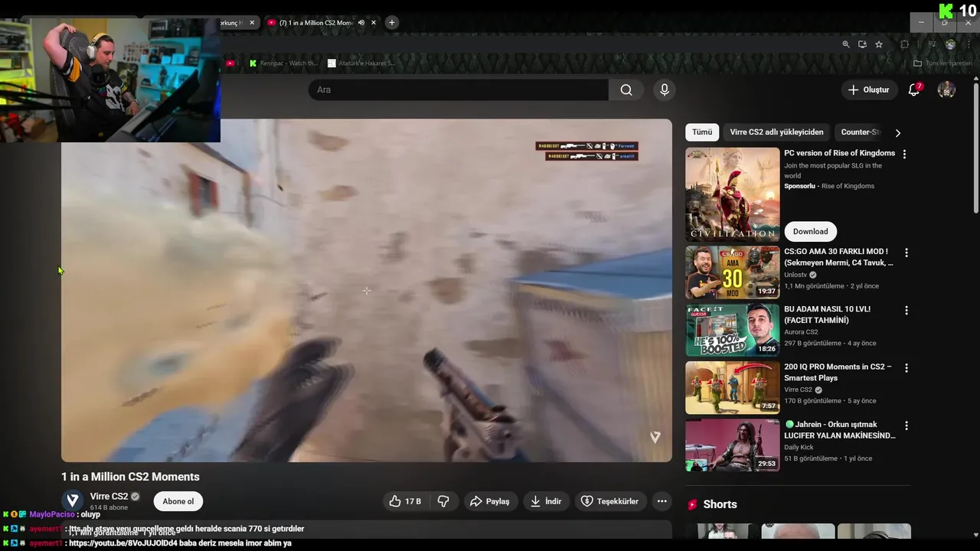The image size is (980, 551).
Task: Open the Rennpac Kick bookmark
Action: 283,64
